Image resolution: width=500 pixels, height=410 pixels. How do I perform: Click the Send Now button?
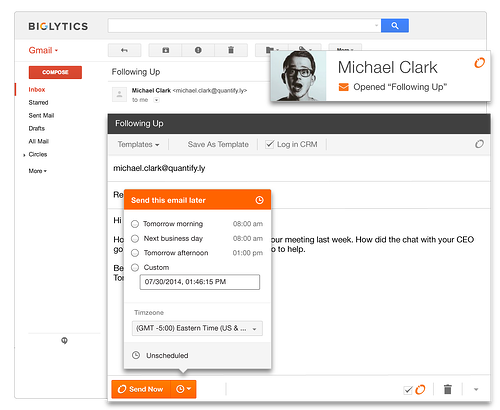[x=141, y=389]
